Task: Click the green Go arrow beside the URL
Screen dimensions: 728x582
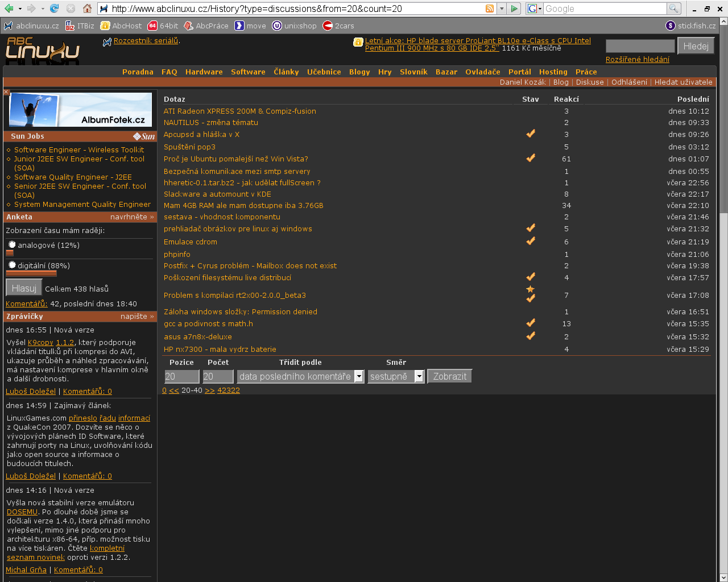Action: pyautogui.click(x=514, y=9)
